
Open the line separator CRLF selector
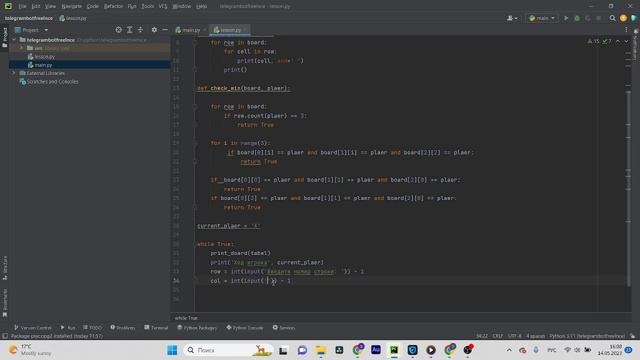point(498,336)
